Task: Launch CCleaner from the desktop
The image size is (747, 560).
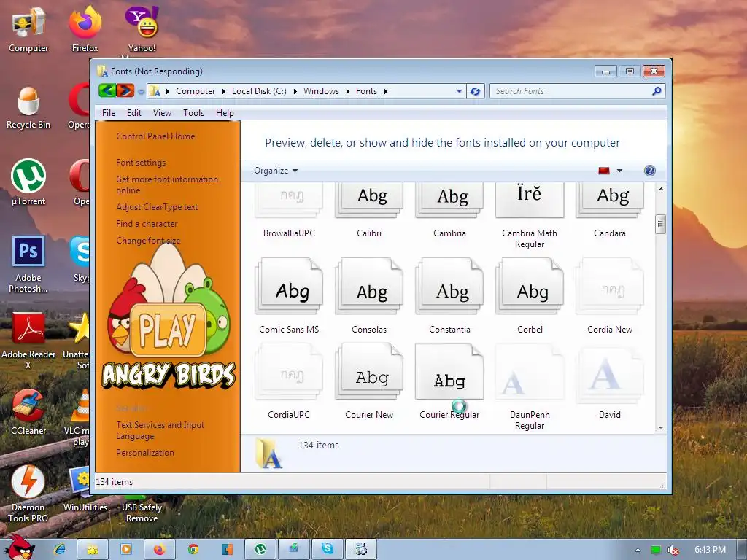Action: [28, 412]
